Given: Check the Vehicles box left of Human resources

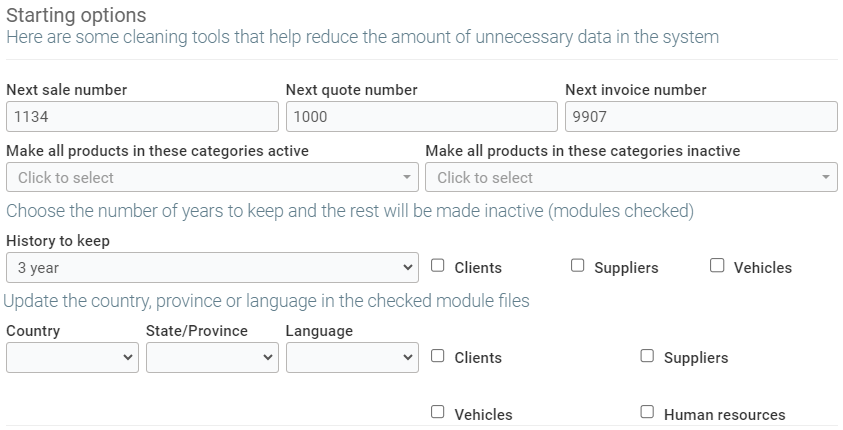Looking at the screenshot, I should [438, 412].
